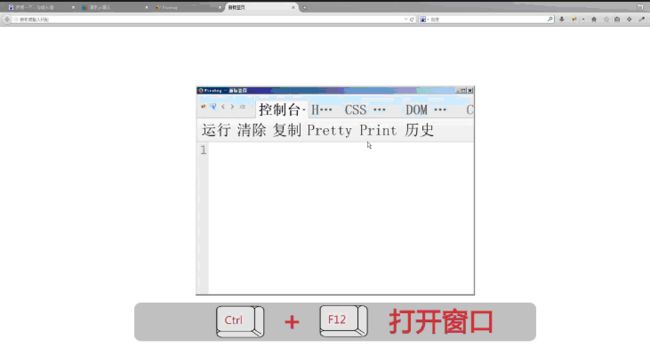Click the Pretty Print button

[x=352, y=131]
